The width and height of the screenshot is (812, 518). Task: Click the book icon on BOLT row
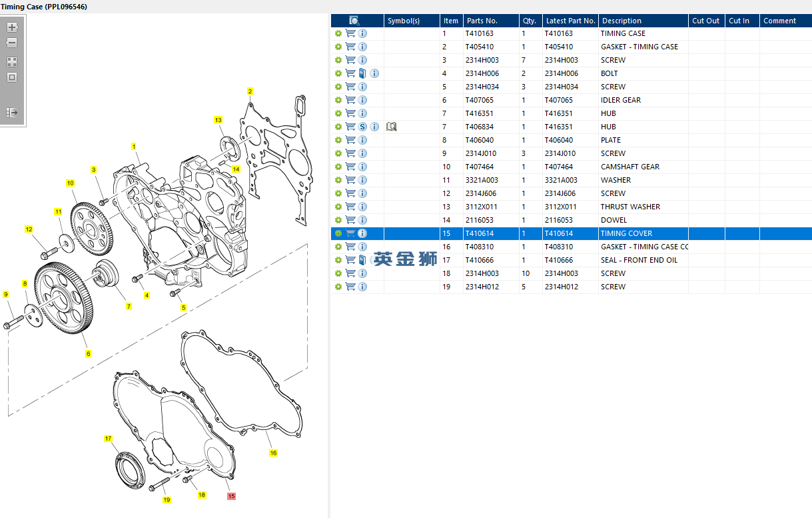(362, 73)
